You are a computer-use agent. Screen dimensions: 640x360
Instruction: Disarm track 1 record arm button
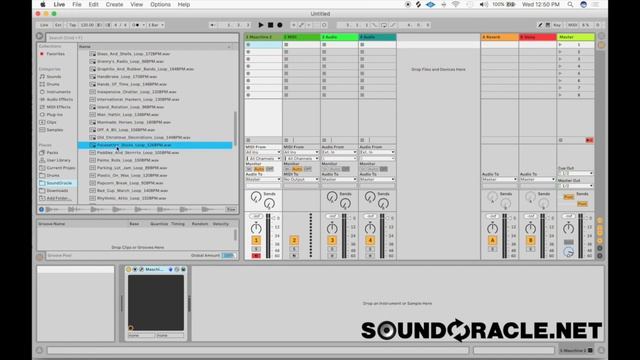click(256, 256)
